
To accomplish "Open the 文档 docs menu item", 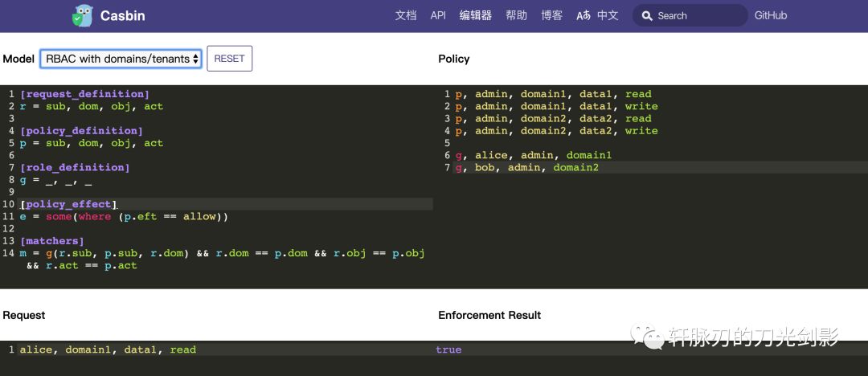I will tap(406, 15).
